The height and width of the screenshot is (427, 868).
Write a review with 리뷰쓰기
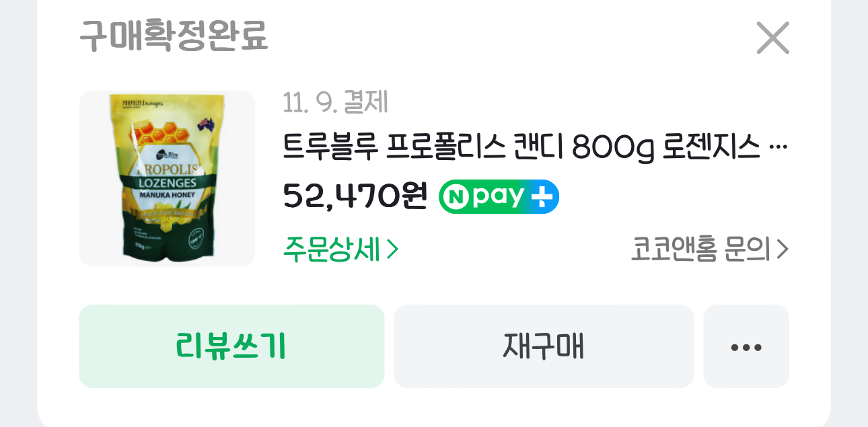[x=231, y=347]
